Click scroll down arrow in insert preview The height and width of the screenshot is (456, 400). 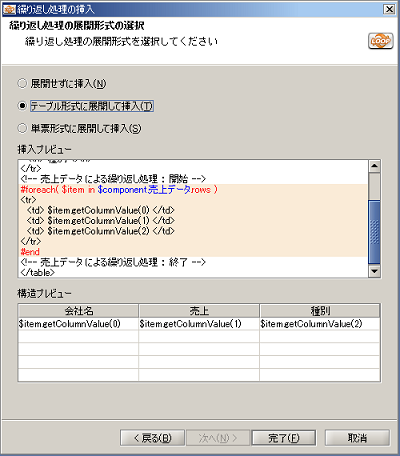click(374, 271)
